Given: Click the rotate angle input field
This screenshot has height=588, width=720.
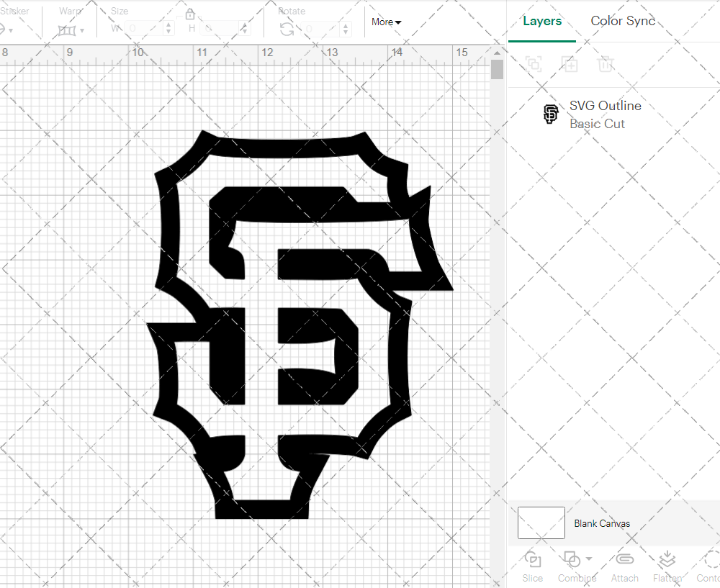Looking at the screenshot, I should coord(321,30).
